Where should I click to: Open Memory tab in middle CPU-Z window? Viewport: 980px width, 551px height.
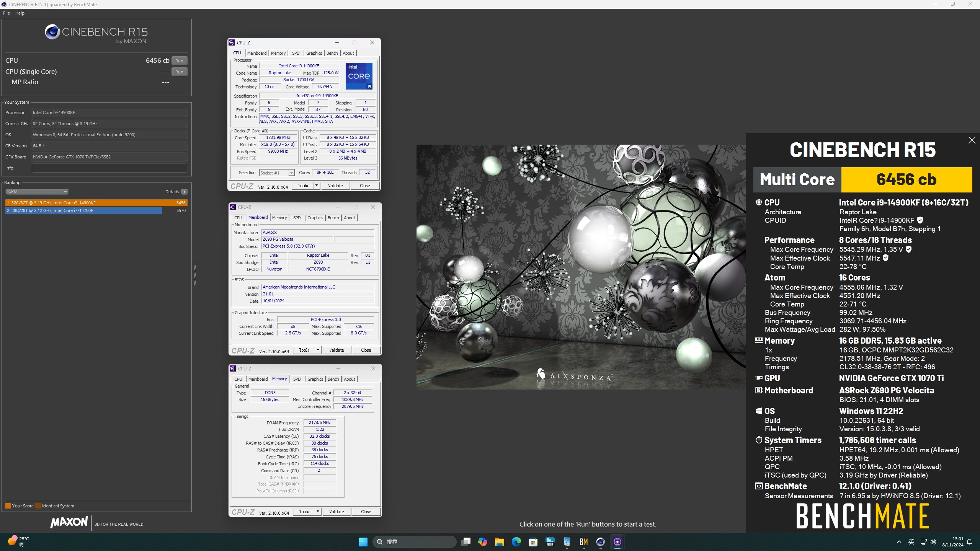pos(279,218)
